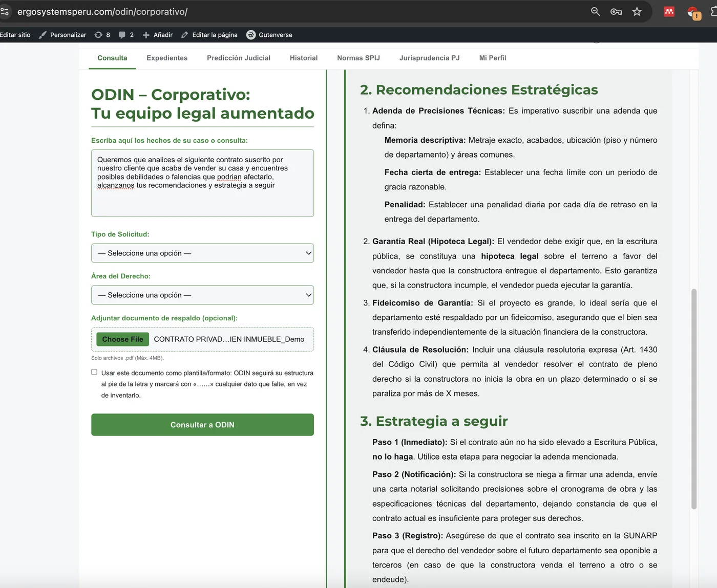Open the Expedientes tab
The image size is (717, 588).
tap(167, 58)
